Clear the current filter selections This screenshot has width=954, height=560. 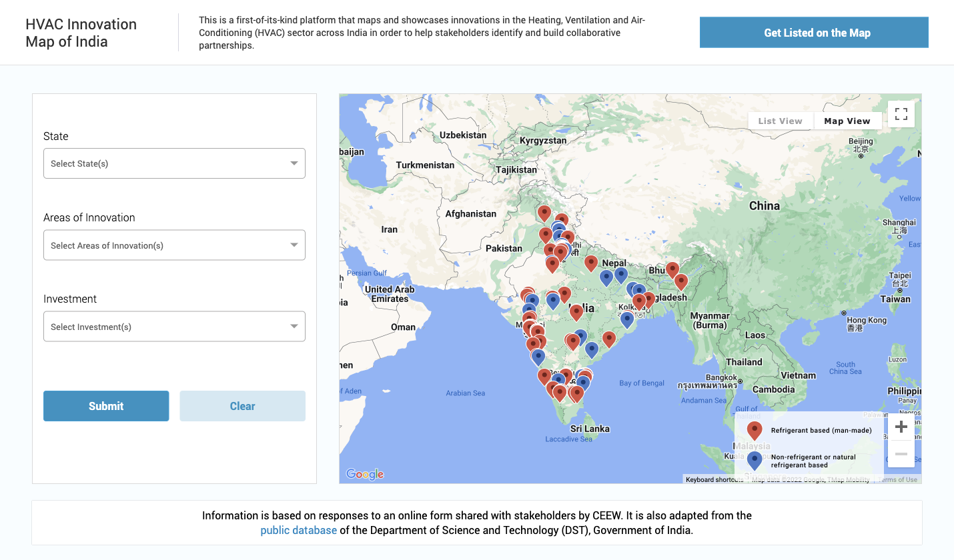point(242,405)
